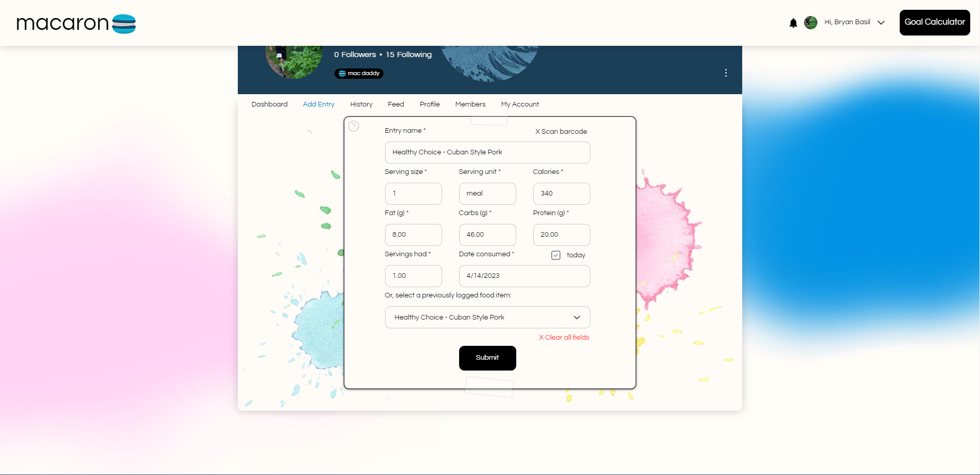
Task: Click the Servings had field
Action: pos(413,276)
